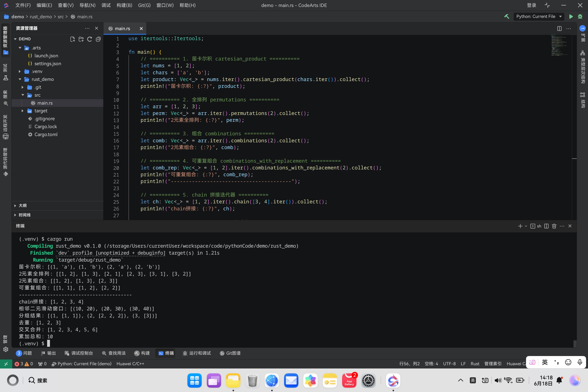Collapse the rust_demo folder
Viewport: 588px width, 392px height.
click(x=20, y=79)
